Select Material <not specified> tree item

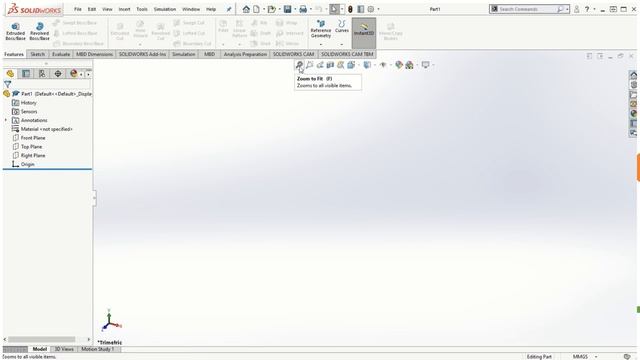pos(46,129)
